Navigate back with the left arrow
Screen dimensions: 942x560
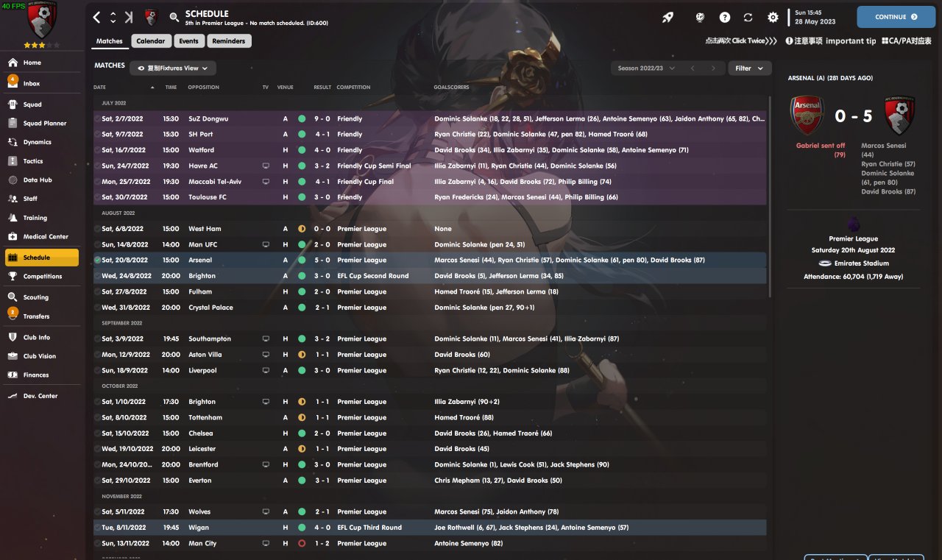coord(97,17)
